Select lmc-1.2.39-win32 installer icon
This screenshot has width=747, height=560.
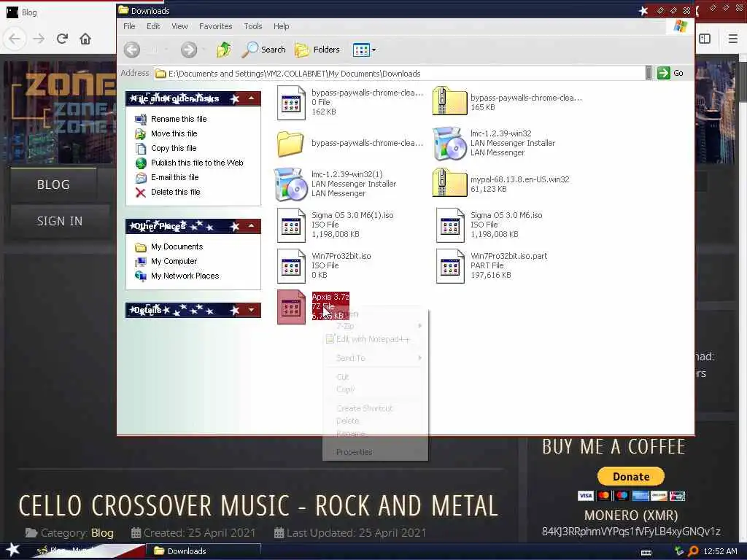[x=449, y=144]
